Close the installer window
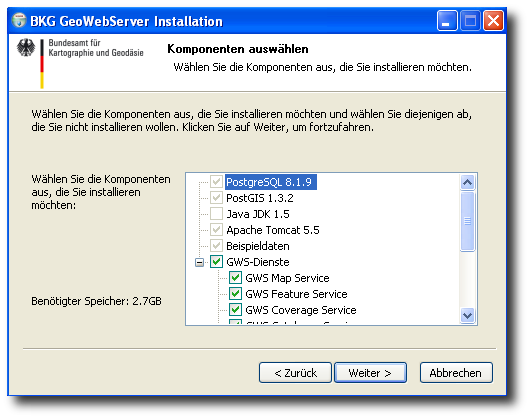 click(493, 21)
